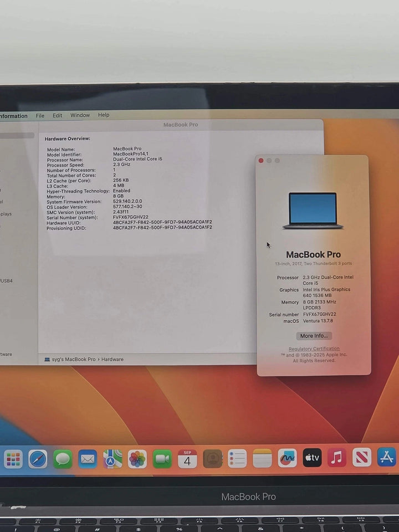This screenshot has height=532, width=399.
Task: Select SMC Version 2.43f11
Action: (121, 212)
